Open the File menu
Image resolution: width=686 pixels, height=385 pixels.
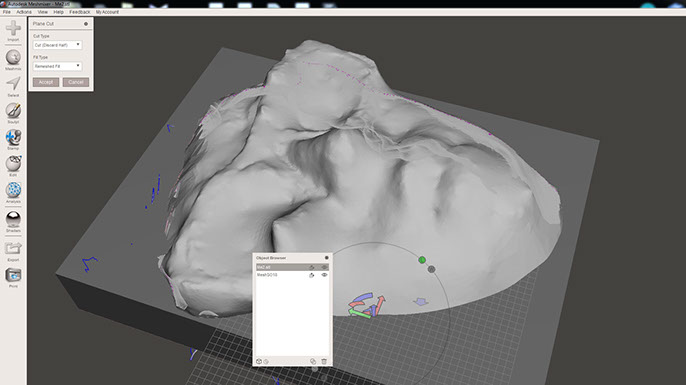7,12
